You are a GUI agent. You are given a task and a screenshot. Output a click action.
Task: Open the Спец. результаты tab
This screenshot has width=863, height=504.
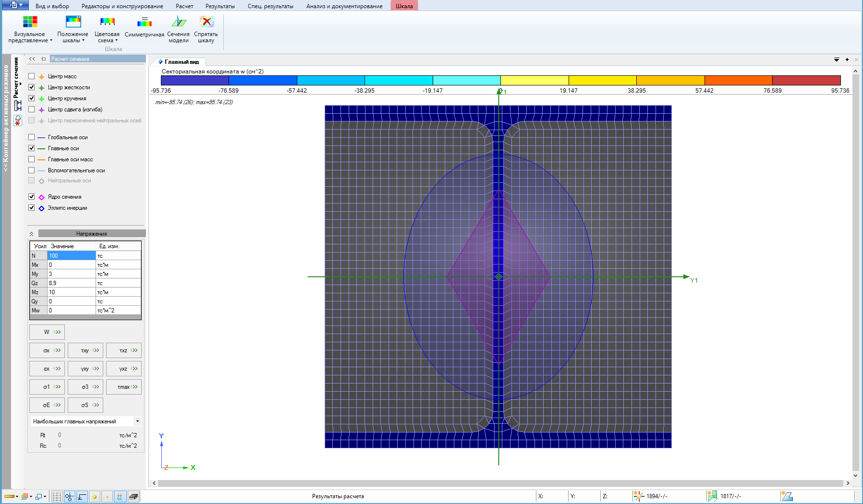pos(270,6)
